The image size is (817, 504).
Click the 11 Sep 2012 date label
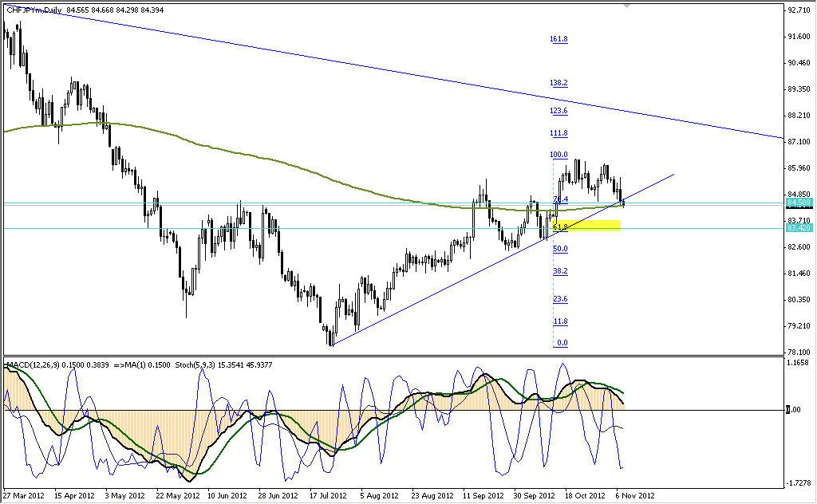pyautogui.click(x=483, y=496)
